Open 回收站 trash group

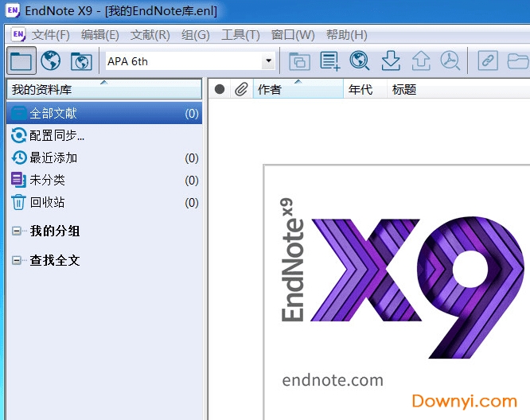[x=104, y=202]
